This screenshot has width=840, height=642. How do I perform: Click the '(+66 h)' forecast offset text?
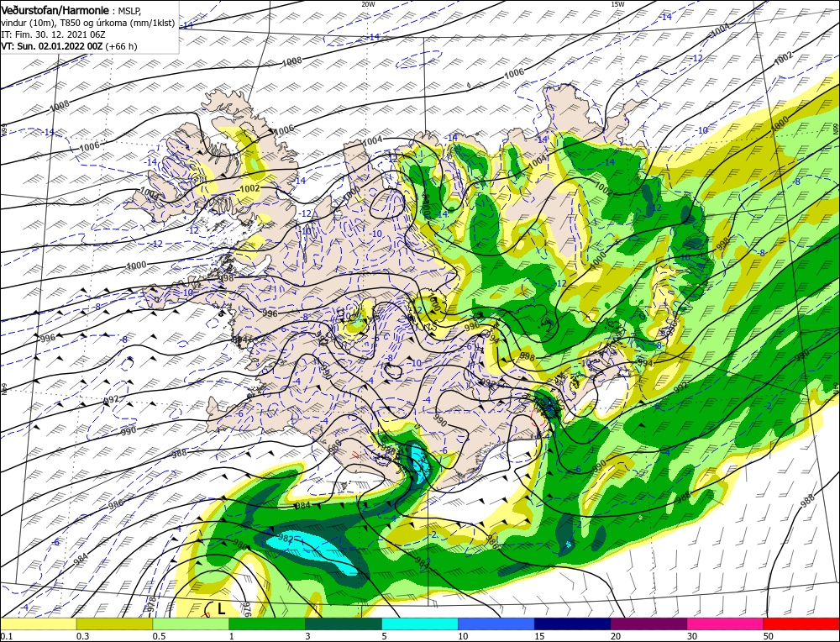click(122, 46)
